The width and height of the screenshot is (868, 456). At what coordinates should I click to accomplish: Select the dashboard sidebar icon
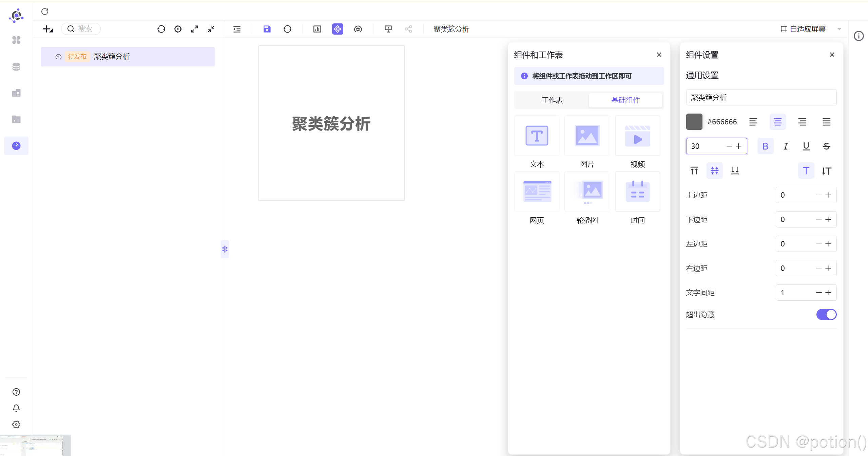click(16, 146)
